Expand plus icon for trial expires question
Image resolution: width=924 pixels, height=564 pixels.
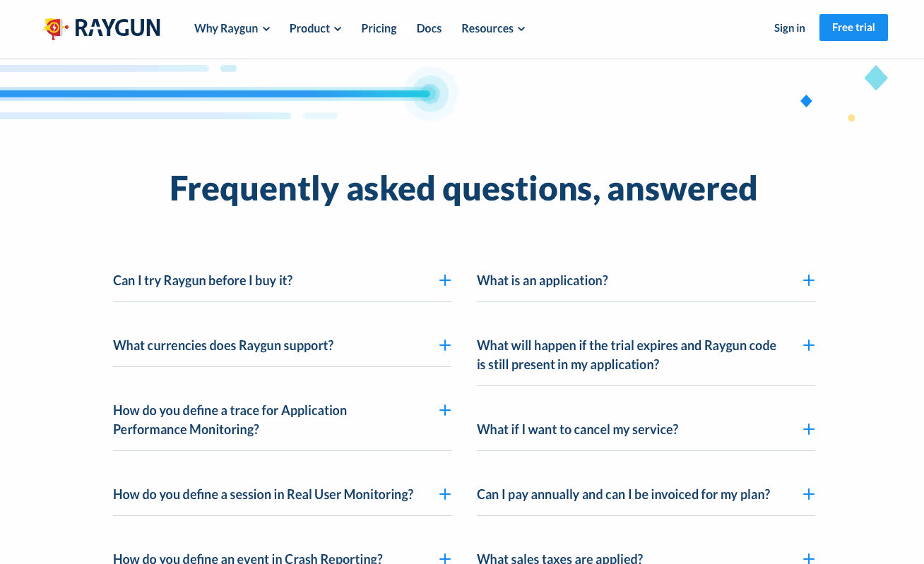click(x=809, y=345)
